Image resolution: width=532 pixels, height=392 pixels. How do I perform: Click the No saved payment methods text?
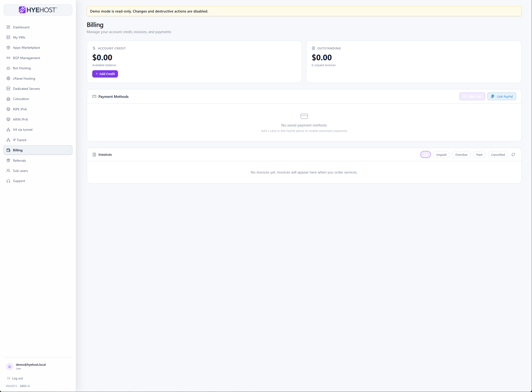(304, 125)
